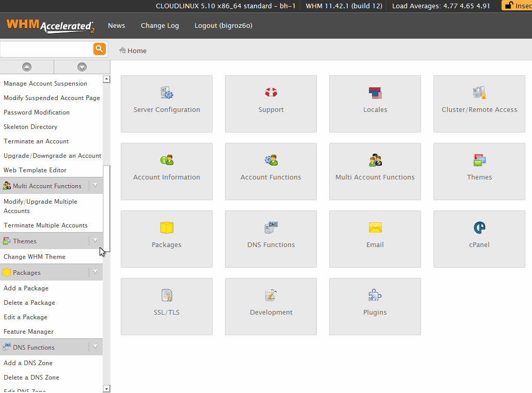Viewport: 532px width, 393px height.
Task: Click the Home icon in breadcrumb
Action: [x=122, y=51]
